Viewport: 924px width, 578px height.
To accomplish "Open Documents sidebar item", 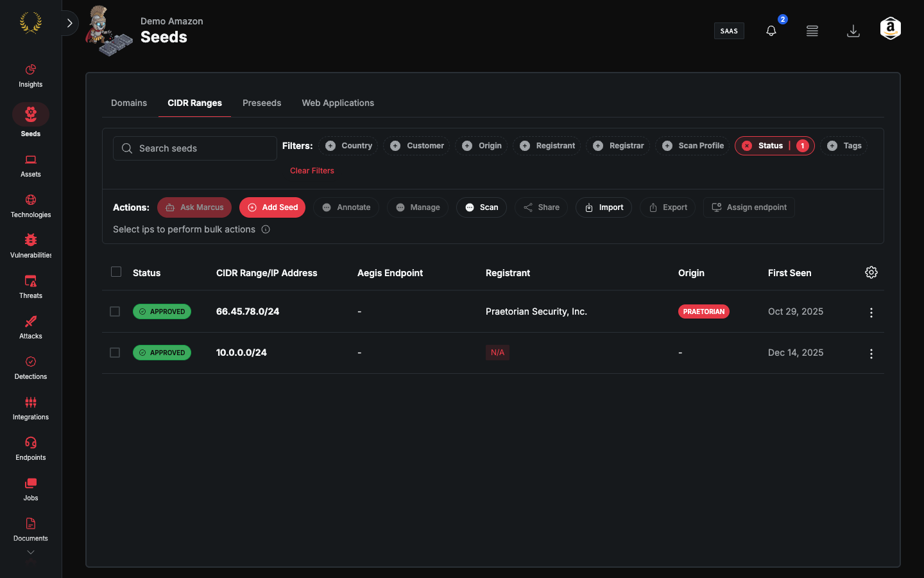I will pos(31,530).
